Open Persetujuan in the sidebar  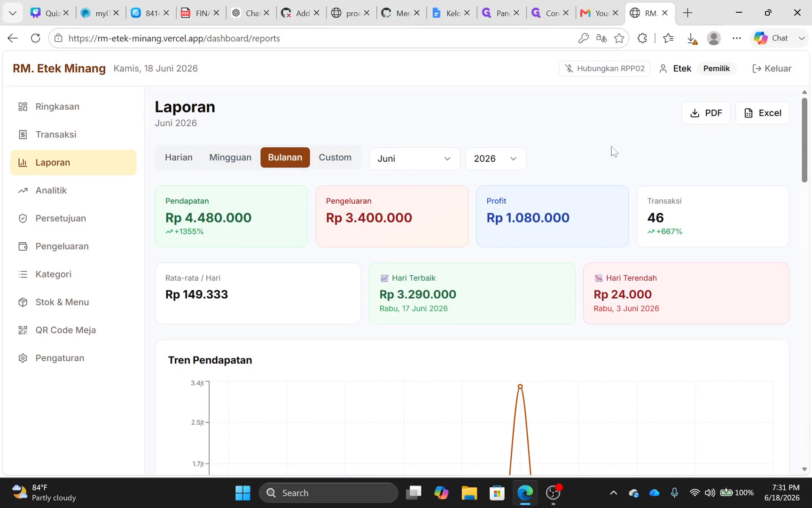(x=73, y=218)
